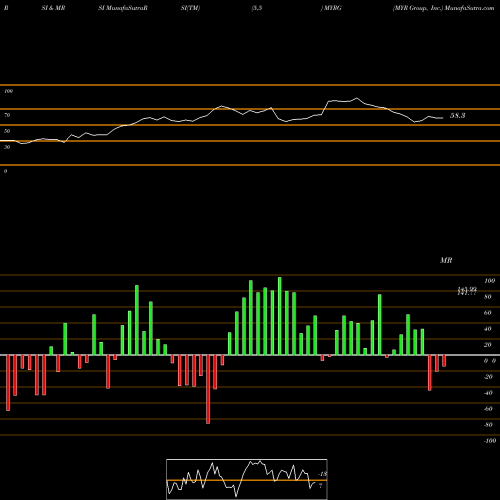
Task: Click the end of the white RSI line
Action: point(443,118)
